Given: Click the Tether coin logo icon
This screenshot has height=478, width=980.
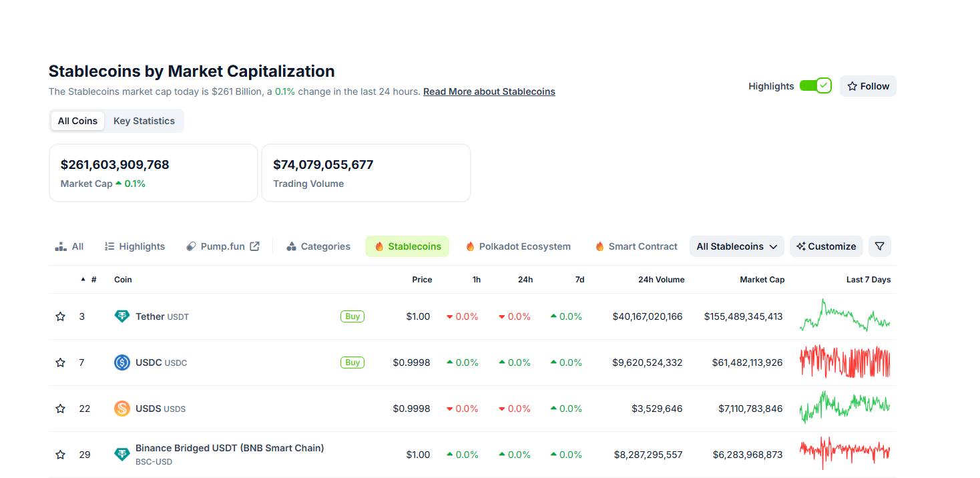Looking at the screenshot, I should [121, 316].
